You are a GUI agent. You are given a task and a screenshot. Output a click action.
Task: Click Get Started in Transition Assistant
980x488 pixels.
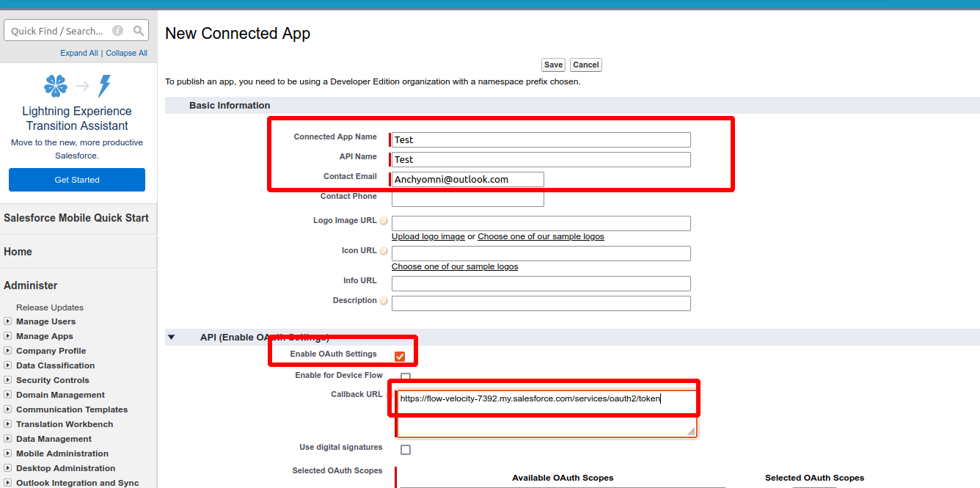[x=77, y=180]
